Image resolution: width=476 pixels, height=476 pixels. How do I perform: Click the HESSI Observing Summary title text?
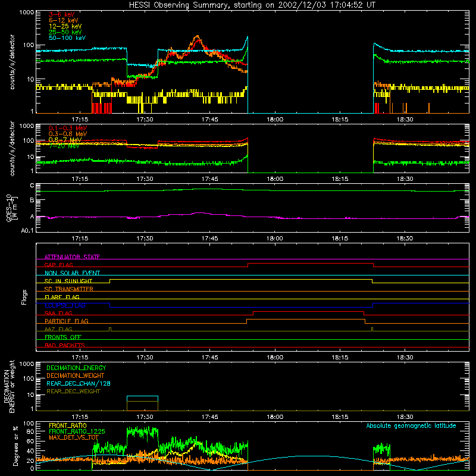[252, 5]
